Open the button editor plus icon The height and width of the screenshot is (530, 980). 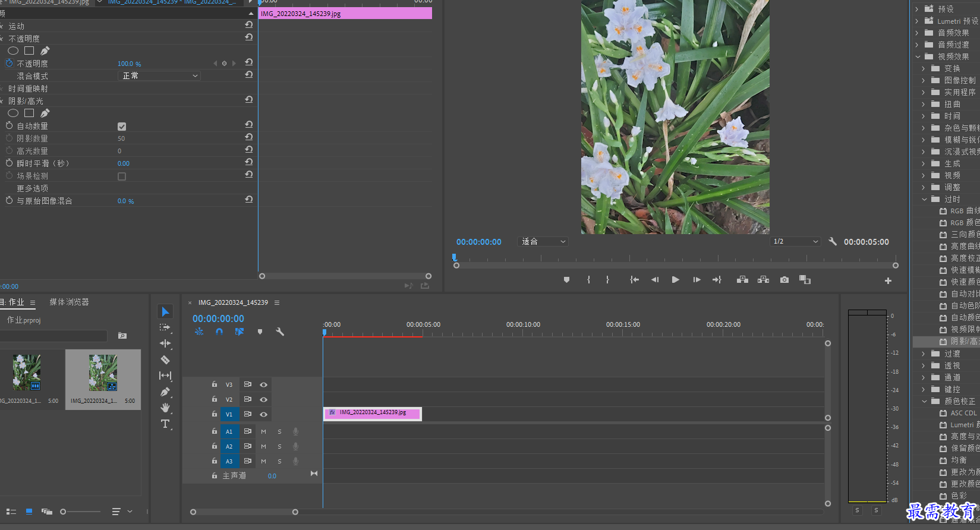click(888, 280)
